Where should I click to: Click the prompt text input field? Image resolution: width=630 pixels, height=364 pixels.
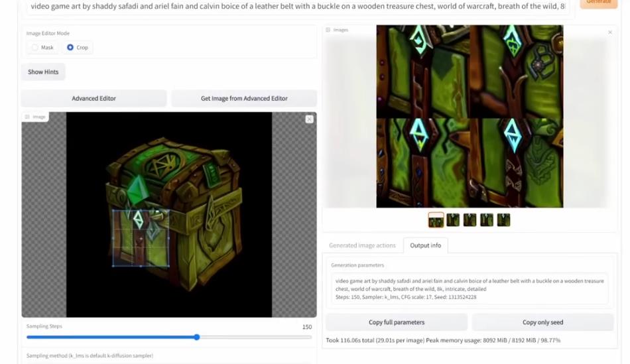click(298, 7)
